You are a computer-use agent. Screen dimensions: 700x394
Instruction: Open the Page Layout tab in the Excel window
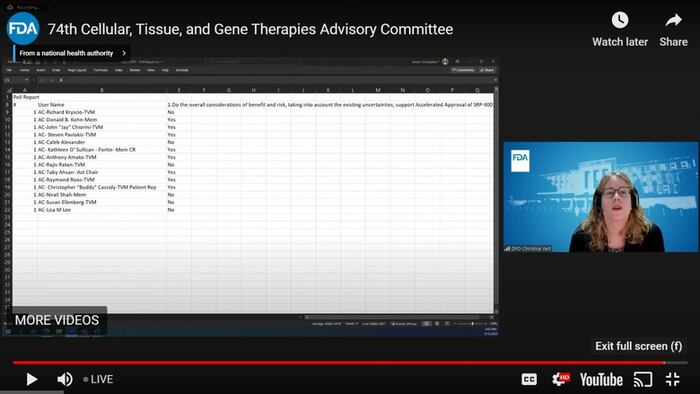pyautogui.click(x=77, y=70)
